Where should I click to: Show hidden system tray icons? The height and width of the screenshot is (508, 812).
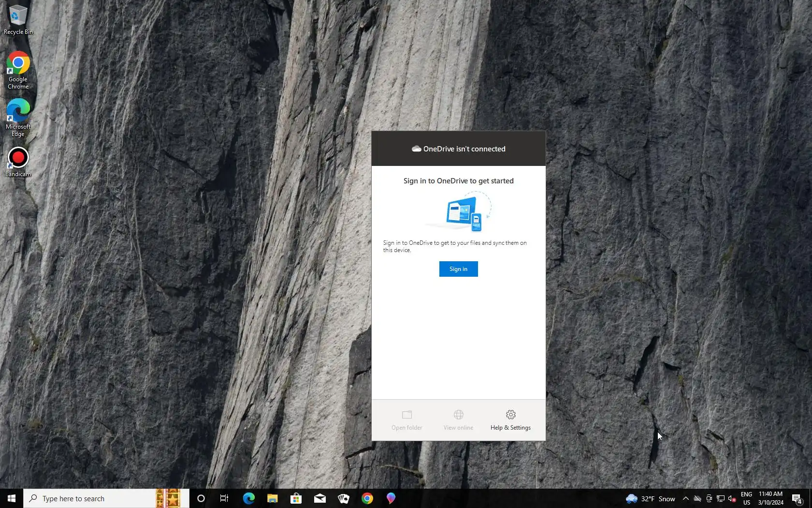point(686,499)
